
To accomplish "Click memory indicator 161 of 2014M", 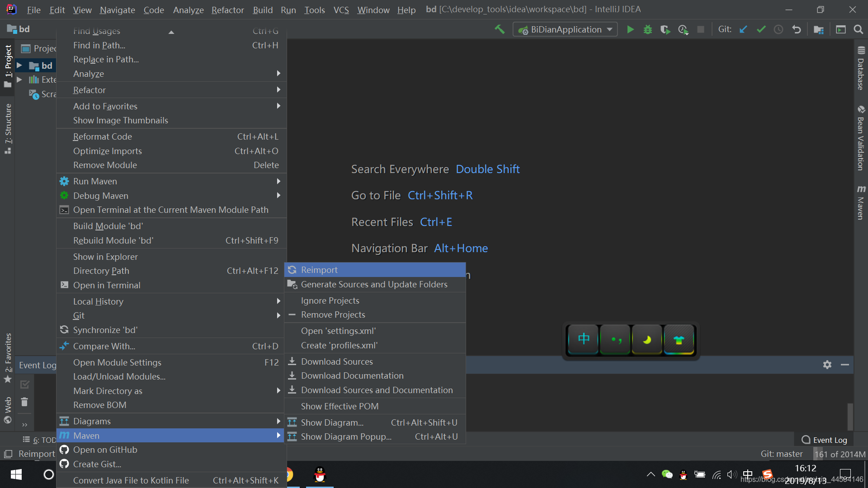I will (x=840, y=454).
